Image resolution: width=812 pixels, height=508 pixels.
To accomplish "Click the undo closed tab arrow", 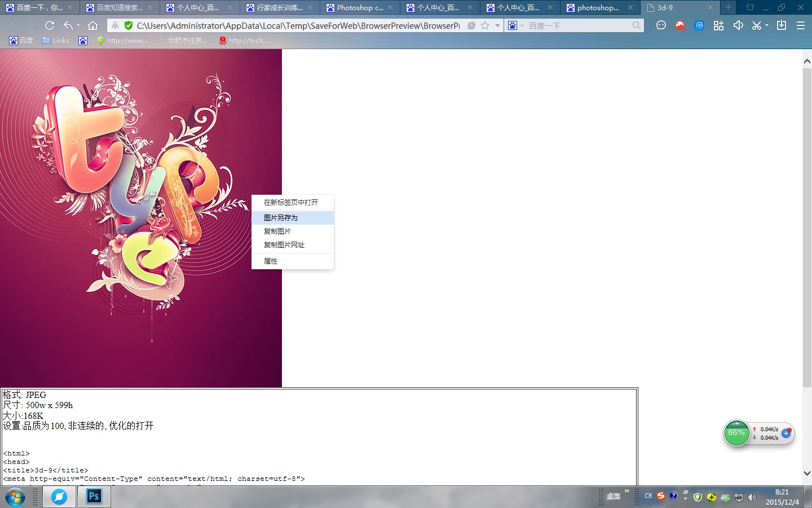I will tap(68, 25).
